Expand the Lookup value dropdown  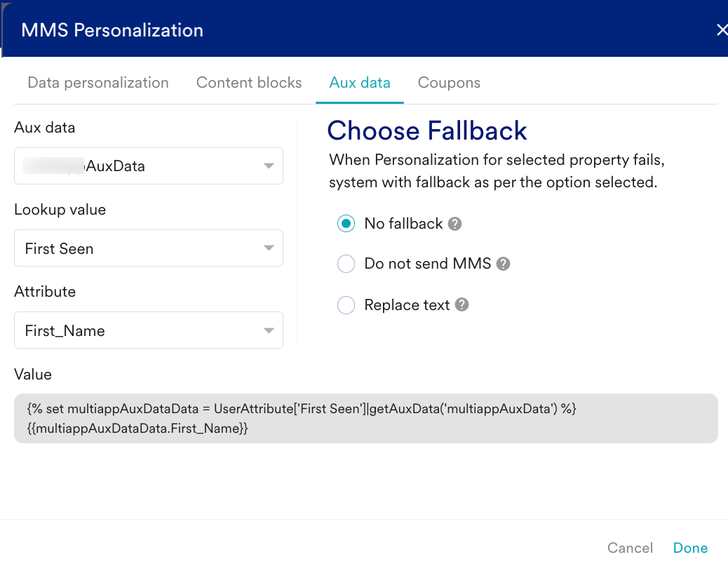(x=148, y=248)
